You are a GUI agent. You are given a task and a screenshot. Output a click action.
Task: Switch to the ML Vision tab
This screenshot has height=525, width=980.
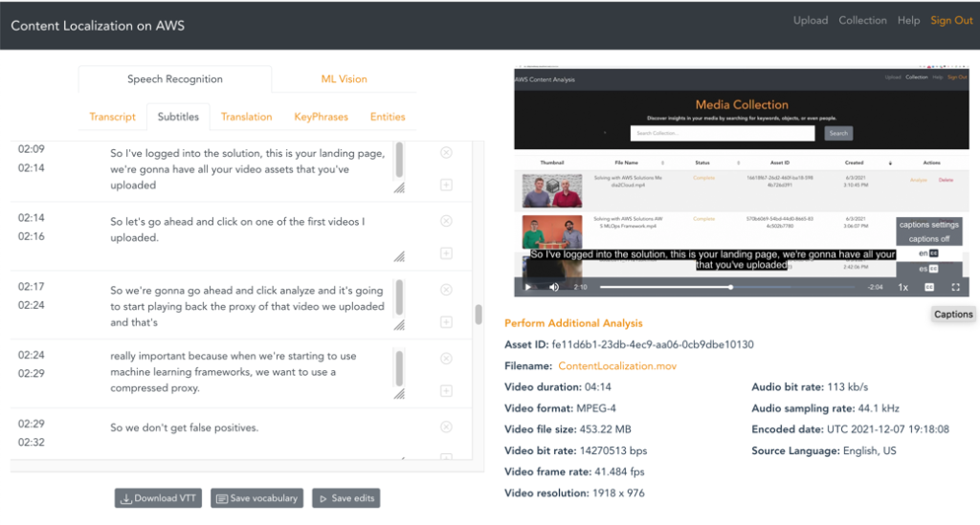[x=344, y=79]
